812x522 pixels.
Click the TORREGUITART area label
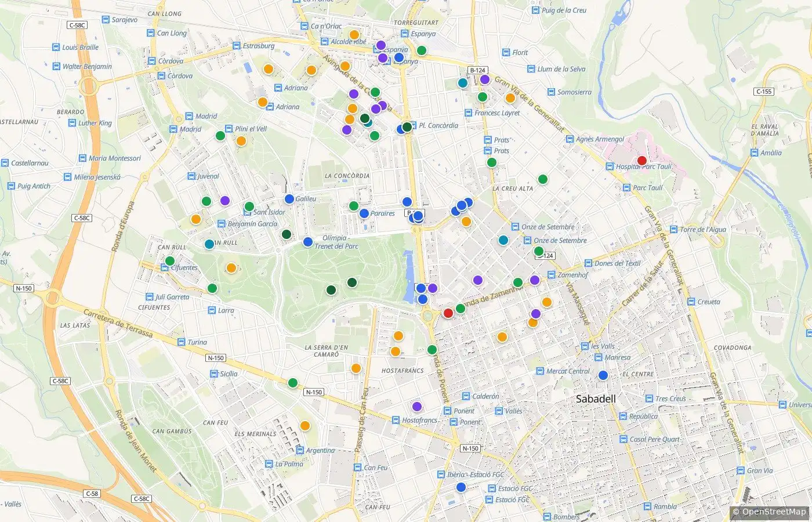click(x=416, y=23)
